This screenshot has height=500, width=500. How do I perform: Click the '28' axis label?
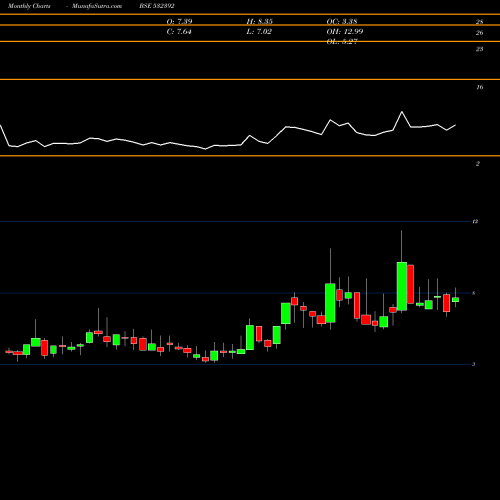(479, 22)
